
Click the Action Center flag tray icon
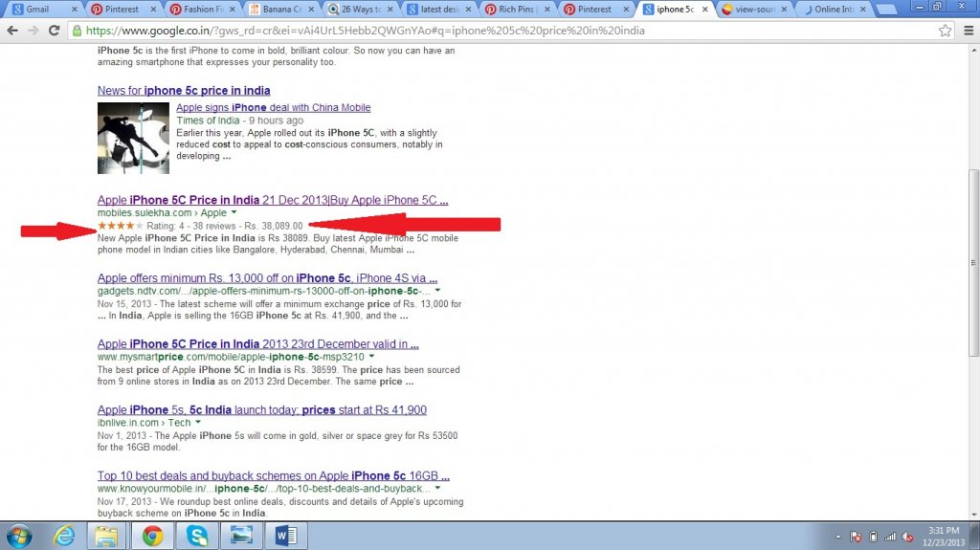tap(857, 537)
